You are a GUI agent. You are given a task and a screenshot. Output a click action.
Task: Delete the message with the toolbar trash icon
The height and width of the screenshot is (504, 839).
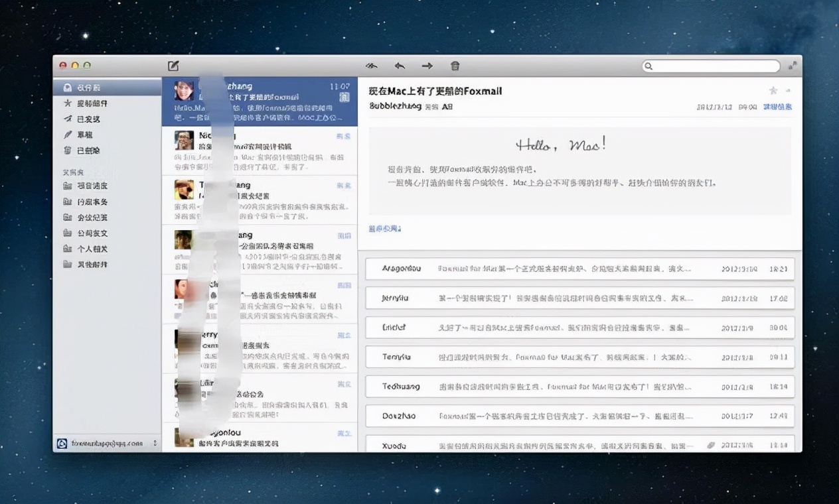(x=455, y=66)
